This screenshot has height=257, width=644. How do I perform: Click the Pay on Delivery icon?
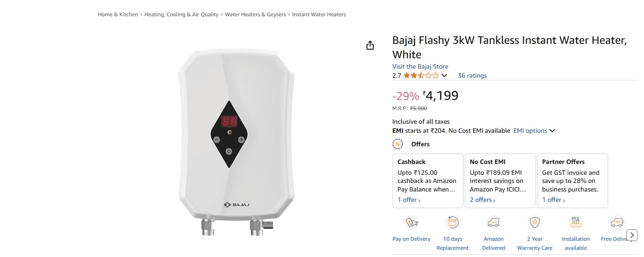[x=411, y=223]
